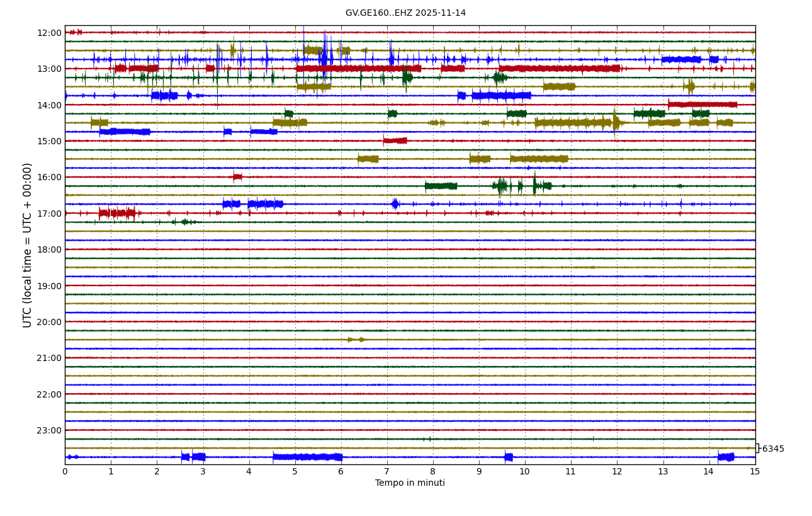Screen dimensions: 812x516
Task: Click the y-axis label 'UTC (local time)'
Action: point(28,245)
